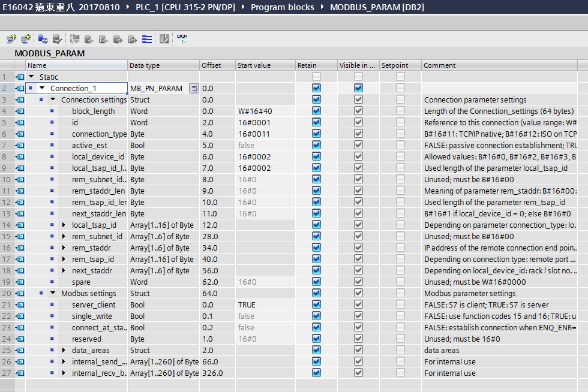This screenshot has width=588, height=392.
Task: Click the blue database with arrows icon
Action: pos(43,39)
